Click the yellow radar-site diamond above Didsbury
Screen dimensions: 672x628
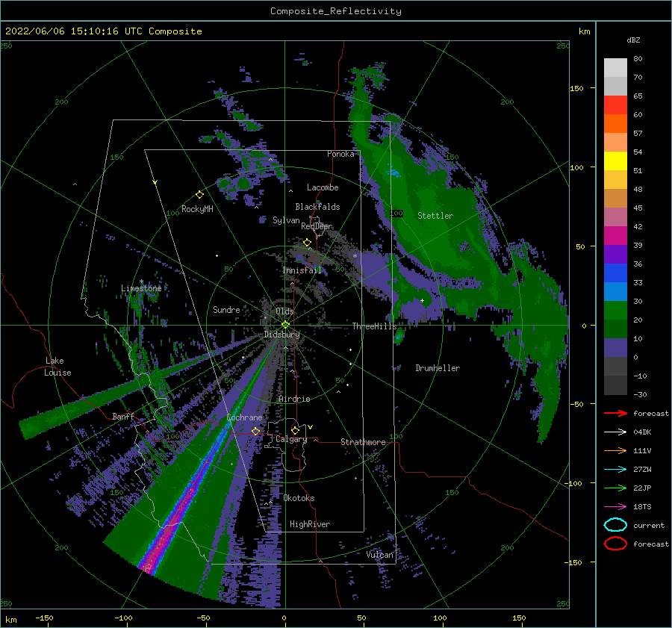[x=285, y=325]
